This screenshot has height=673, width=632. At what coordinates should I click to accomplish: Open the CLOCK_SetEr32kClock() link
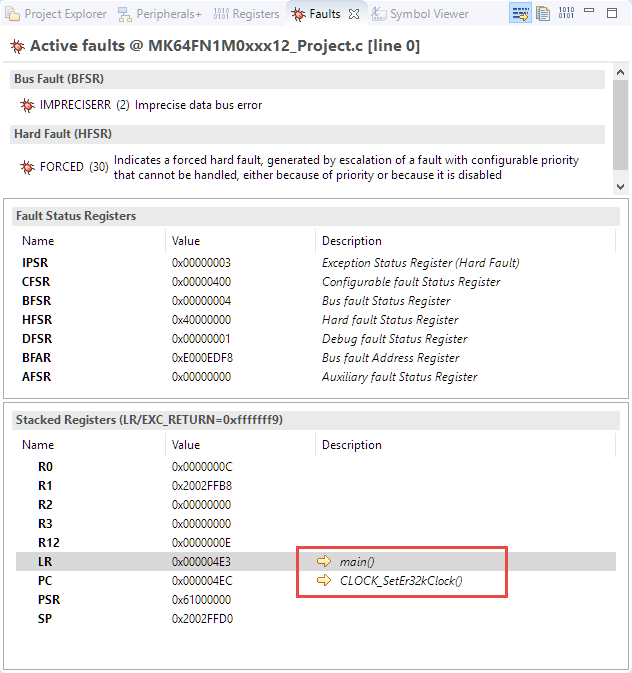(401, 580)
